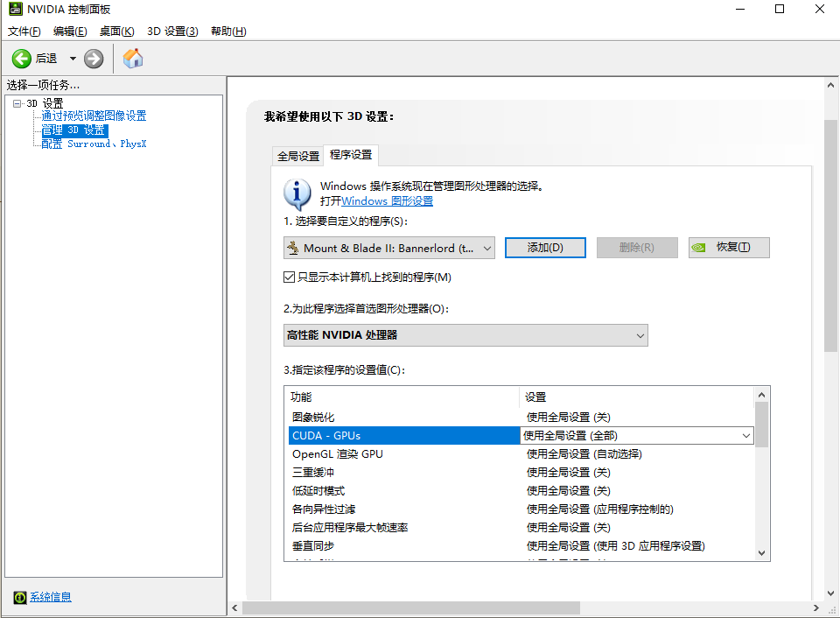Open the 帮助(H) menu
The image size is (840, 618).
[x=228, y=32]
